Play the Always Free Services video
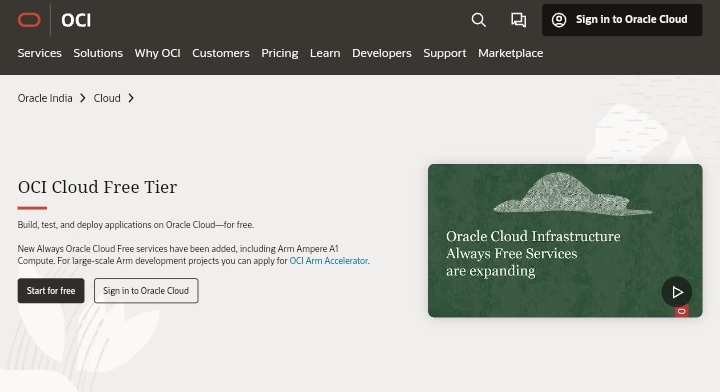Screen dimensions: 720x392 677,292
